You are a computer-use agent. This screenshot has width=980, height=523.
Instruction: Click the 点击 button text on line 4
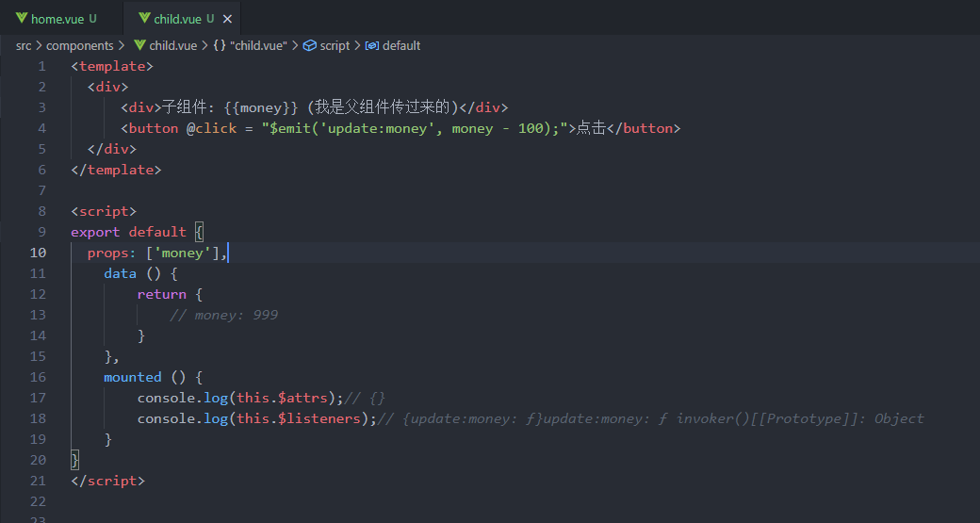click(591, 128)
